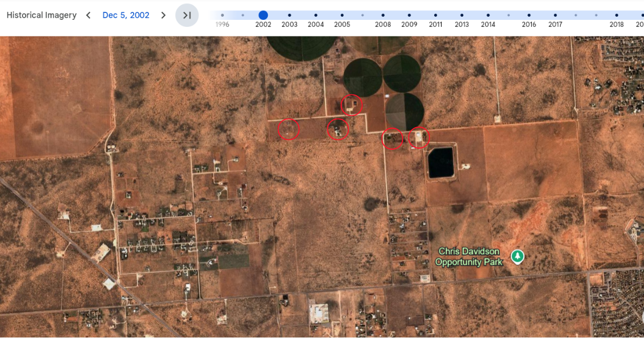Click the Historical Imagery label

pos(41,15)
